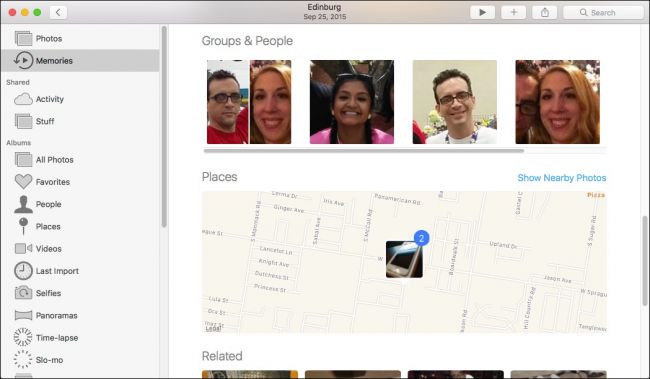Click the main content vertical scrollbar
650x379 pixels.
(x=645, y=261)
